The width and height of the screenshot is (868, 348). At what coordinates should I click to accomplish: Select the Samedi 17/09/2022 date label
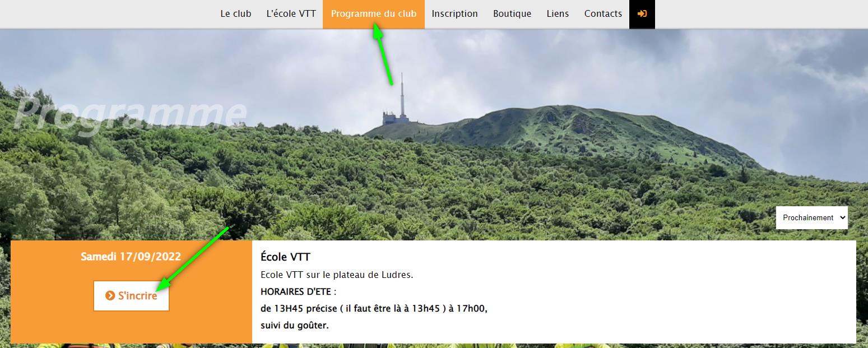coord(131,257)
